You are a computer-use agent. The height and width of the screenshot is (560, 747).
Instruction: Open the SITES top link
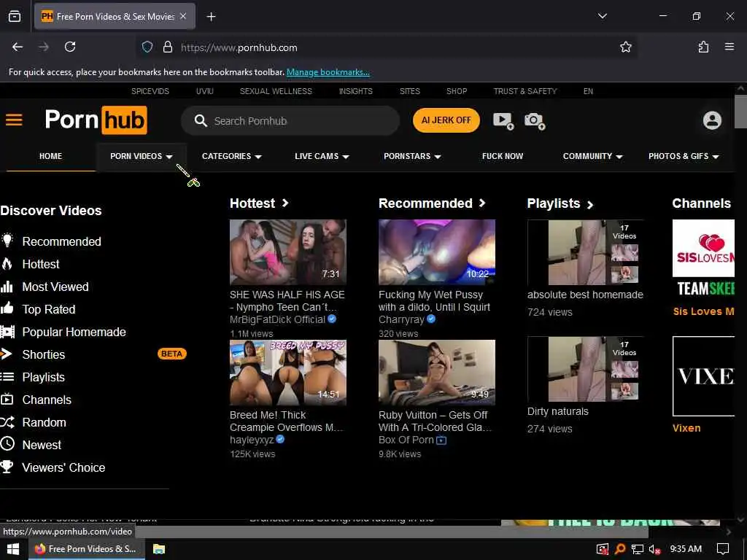pos(410,91)
